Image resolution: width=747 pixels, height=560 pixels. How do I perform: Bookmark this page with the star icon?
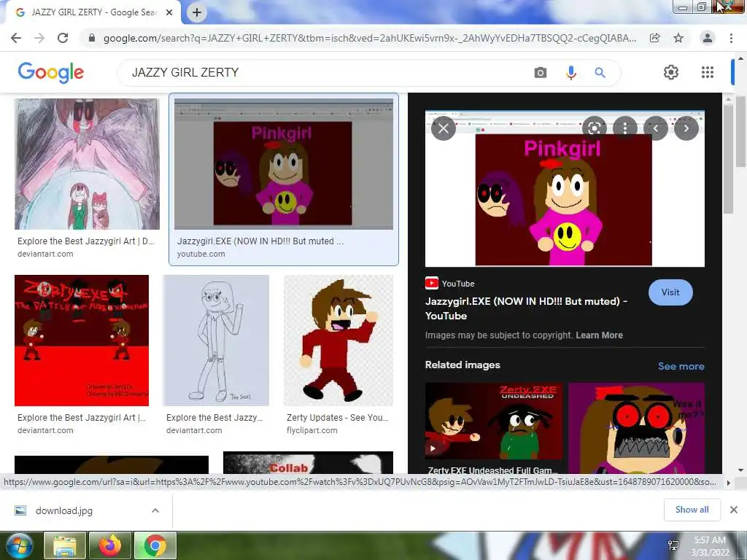(678, 38)
